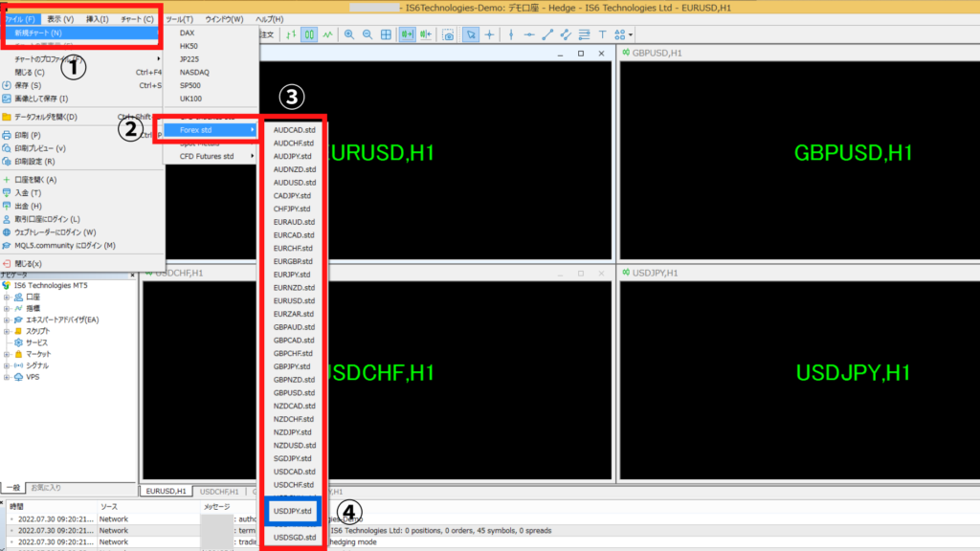The image size is (980, 551).
Task: Choose 印刷 (P) print entry
Action: (x=81, y=135)
